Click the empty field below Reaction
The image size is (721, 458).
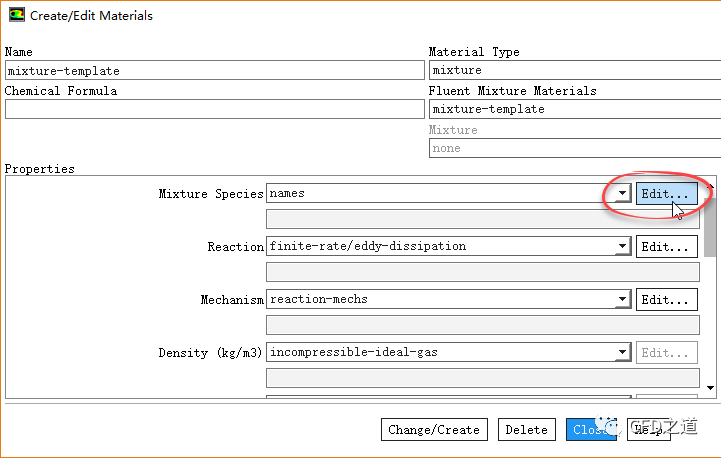tap(482, 272)
